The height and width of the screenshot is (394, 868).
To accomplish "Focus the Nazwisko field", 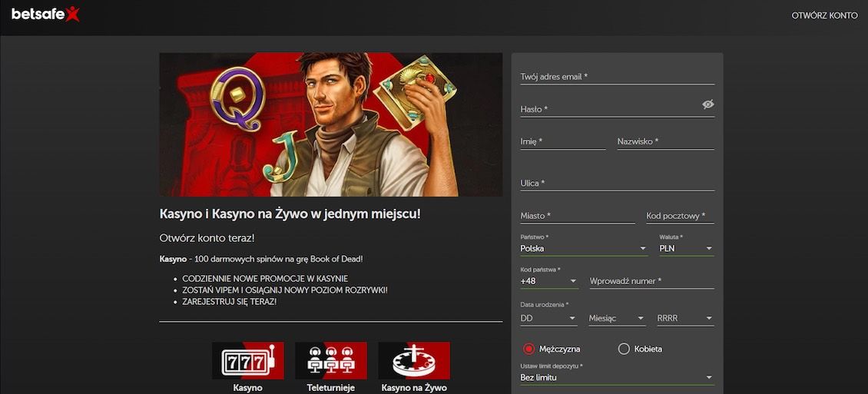I will [x=666, y=141].
